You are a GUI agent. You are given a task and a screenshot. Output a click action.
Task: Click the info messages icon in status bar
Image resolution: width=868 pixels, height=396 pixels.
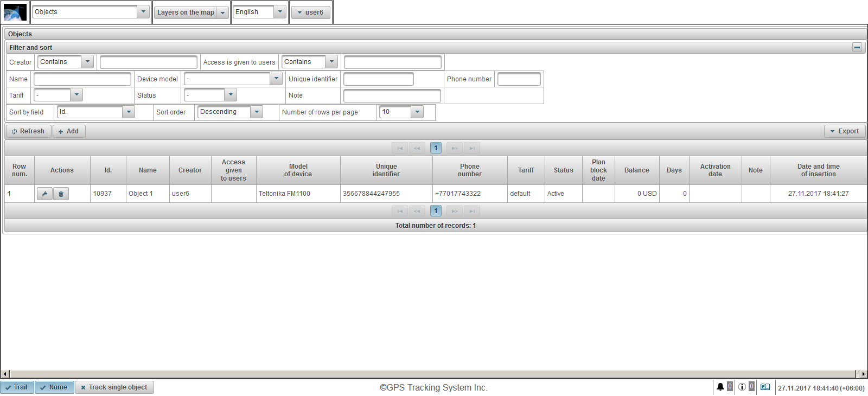click(742, 387)
